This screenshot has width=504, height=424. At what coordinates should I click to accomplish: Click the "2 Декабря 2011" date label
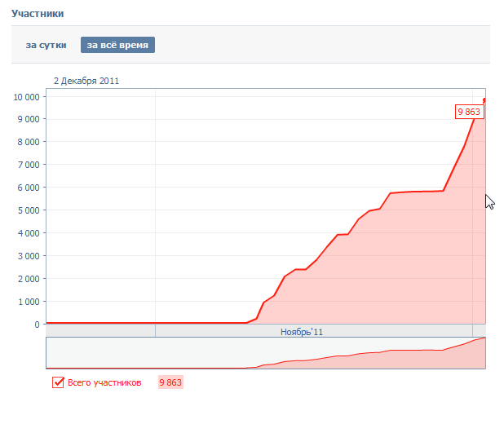tap(86, 81)
